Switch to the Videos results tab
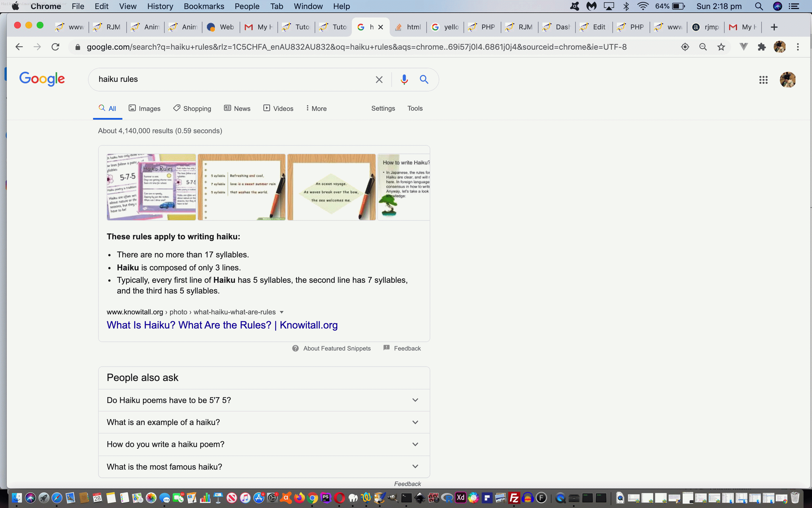812x508 pixels. (x=278, y=109)
